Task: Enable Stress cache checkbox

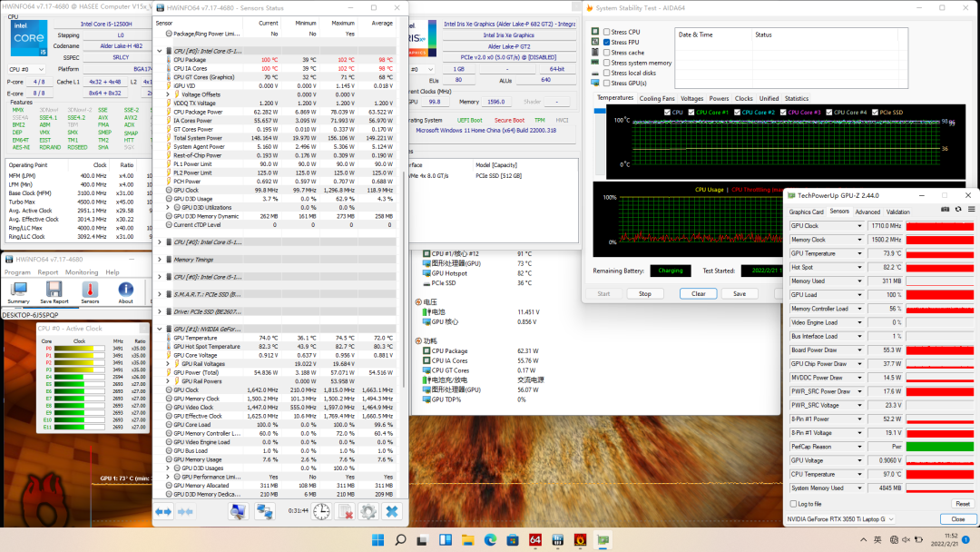Action: tap(606, 53)
